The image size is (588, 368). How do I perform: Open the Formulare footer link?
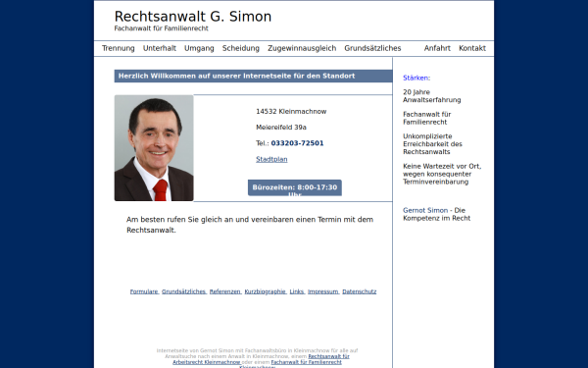pos(144,291)
